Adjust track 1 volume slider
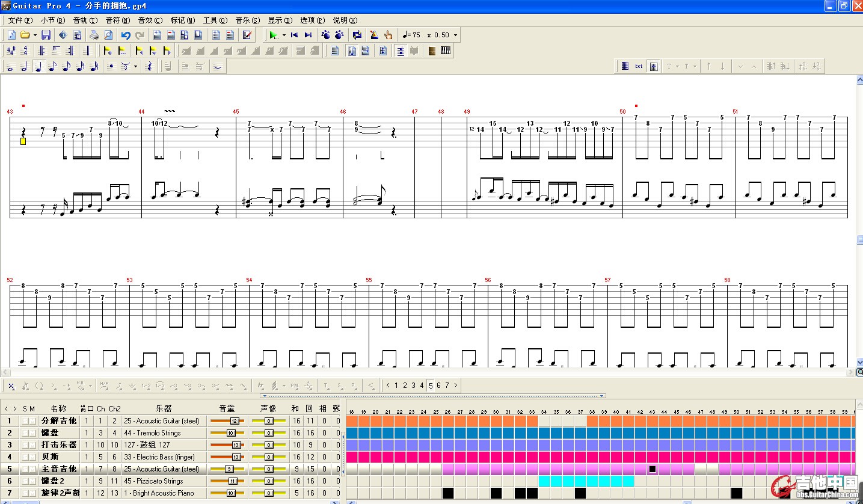This screenshot has width=863, height=504. (227, 421)
